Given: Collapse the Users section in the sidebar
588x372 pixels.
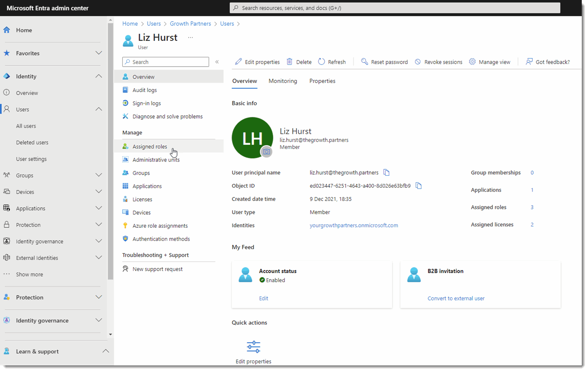Looking at the screenshot, I should coord(98,109).
